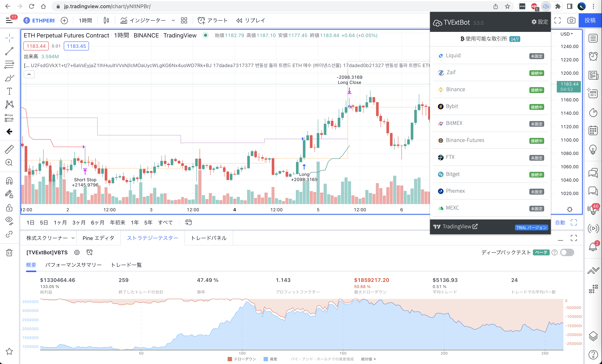Toggle magnet mode for drawings
The height and width of the screenshot is (364, 602).
9,181
